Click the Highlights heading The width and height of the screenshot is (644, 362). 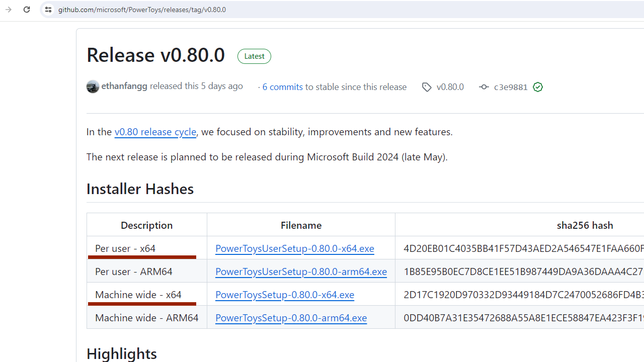pos(122,353)
